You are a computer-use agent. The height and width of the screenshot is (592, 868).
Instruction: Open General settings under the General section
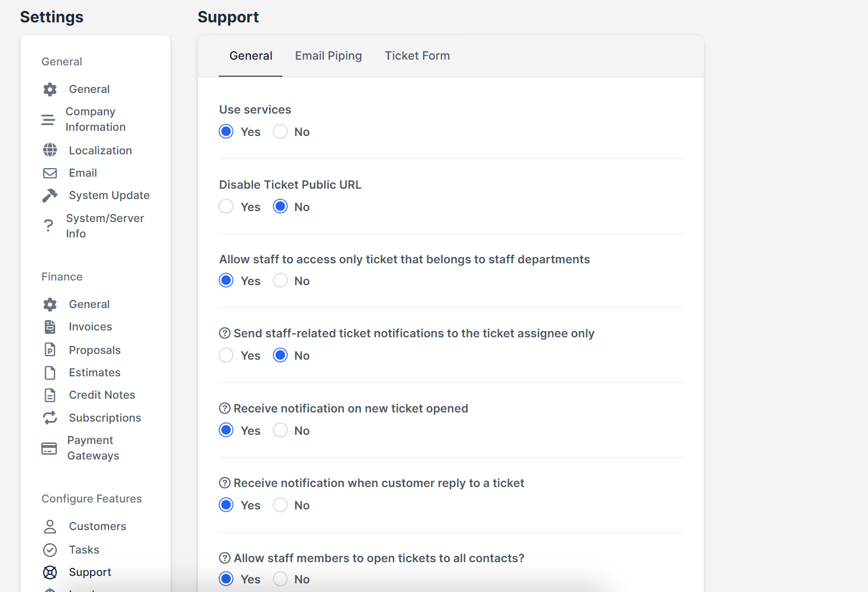[89, 89]
